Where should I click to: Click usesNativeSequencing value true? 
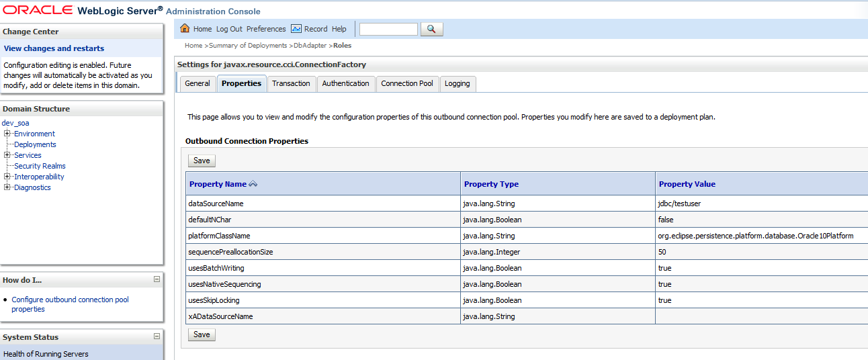664,284
